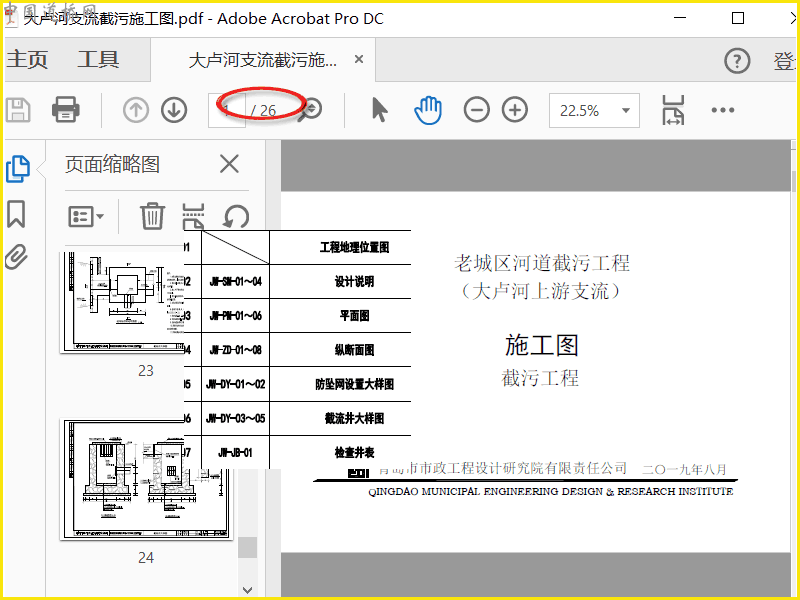Click the （大卢河上游支流） subtitle
Screen dimensions: 800x600
click(541, 291)
